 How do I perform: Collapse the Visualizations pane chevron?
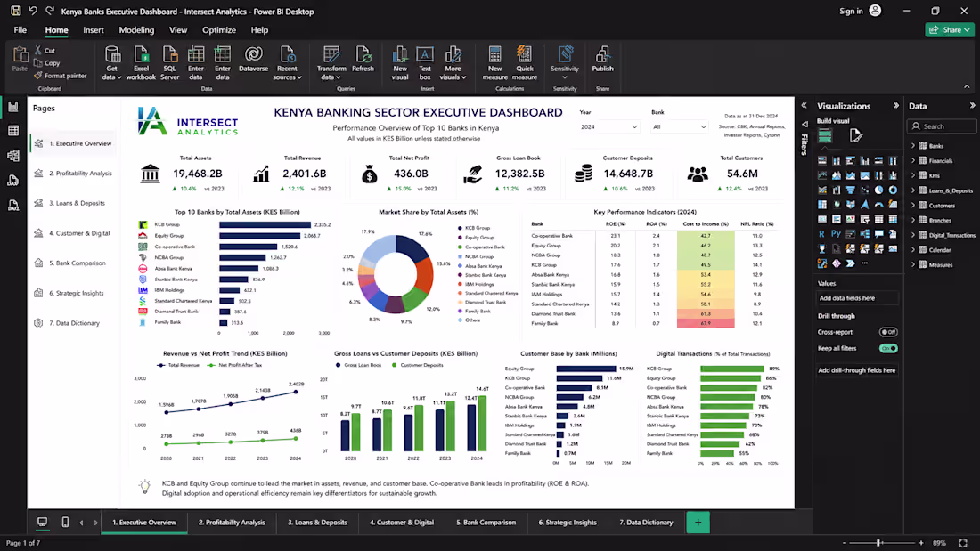tap(895, 106)
